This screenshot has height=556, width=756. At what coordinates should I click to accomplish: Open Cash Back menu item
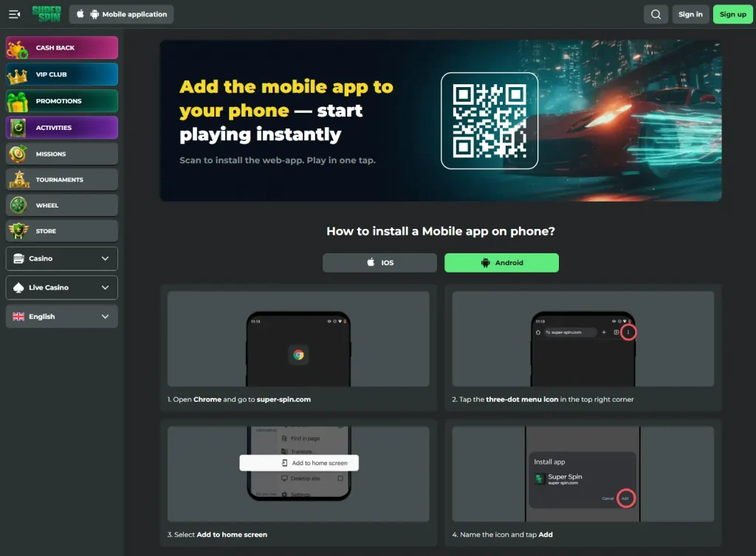pyautogui.click(x=62, y=48)
